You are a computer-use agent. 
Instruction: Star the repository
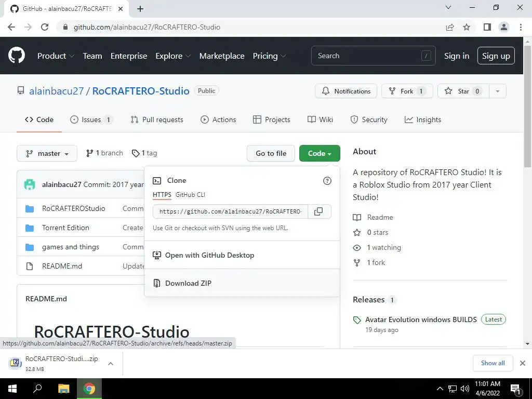(463, 91)
